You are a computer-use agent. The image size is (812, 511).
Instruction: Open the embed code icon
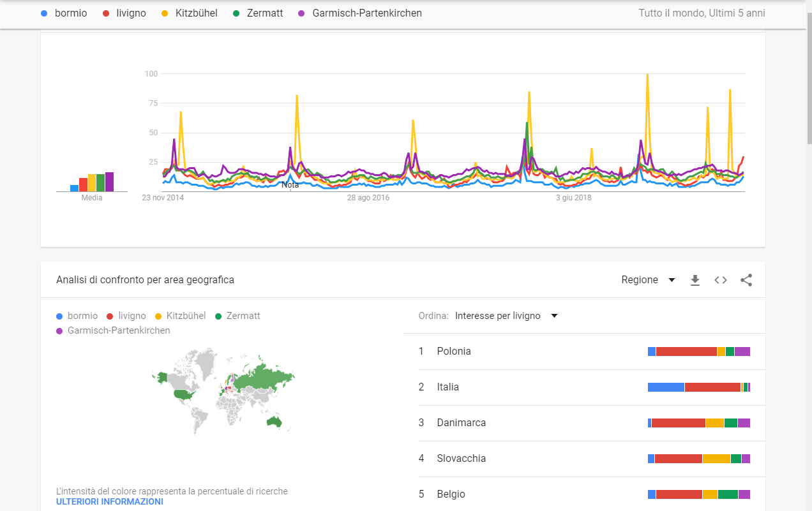pyautogui.click(x=721, y=280)
